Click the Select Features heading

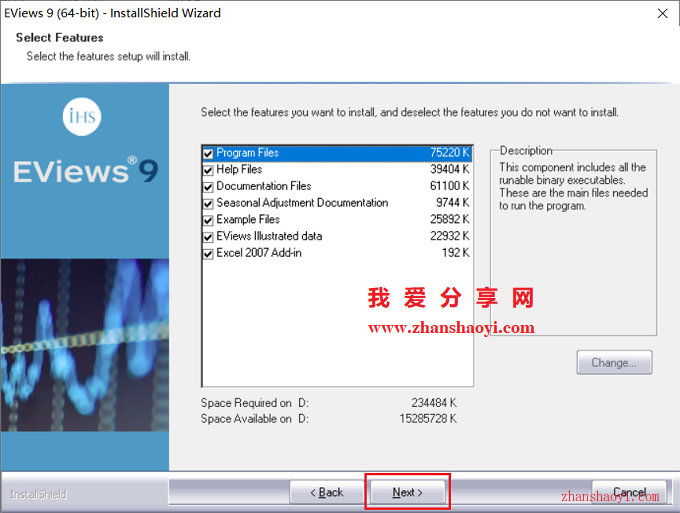59,38
